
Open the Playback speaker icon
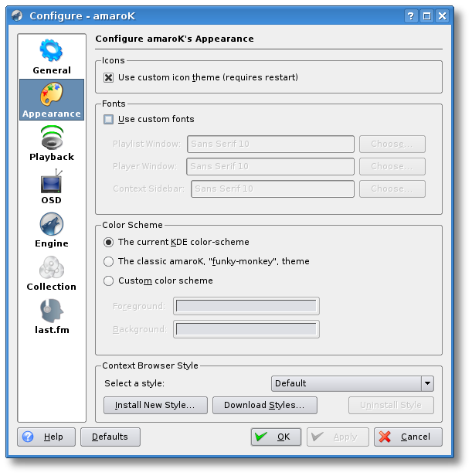click(x=51, y=138)
